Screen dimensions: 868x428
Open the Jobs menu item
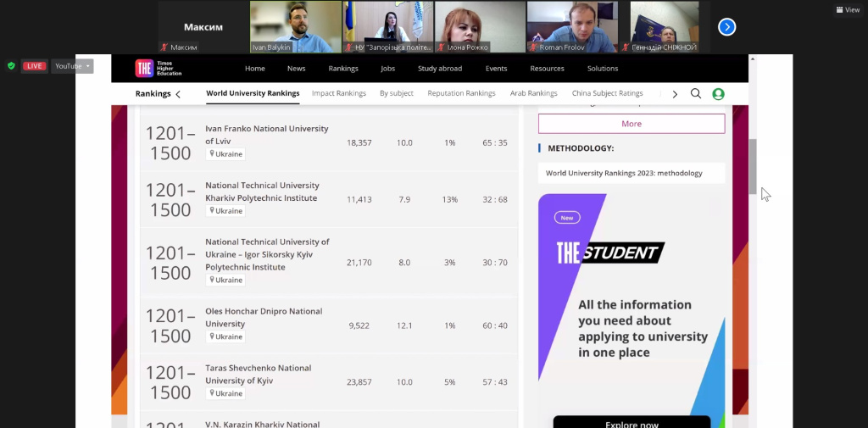(388, 69)
